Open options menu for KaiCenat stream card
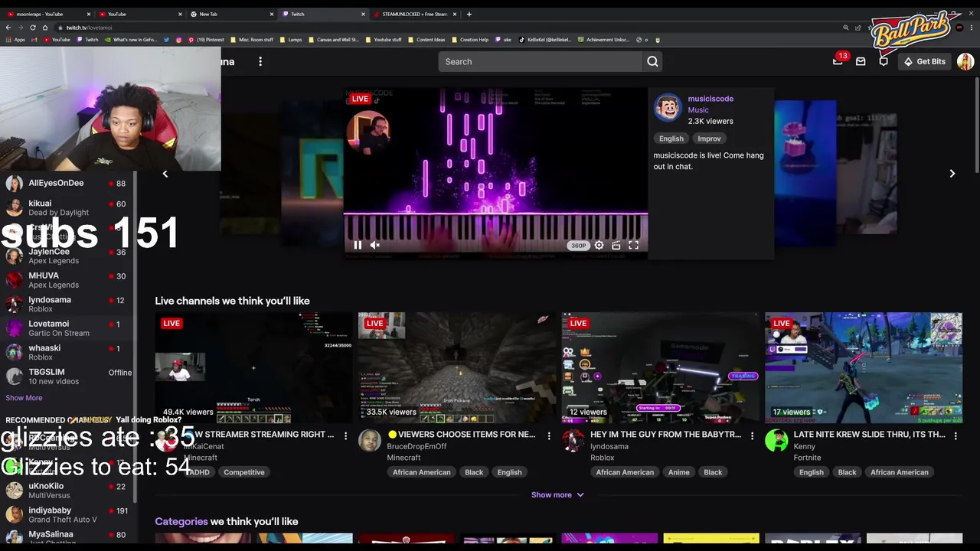 tap(345, 435)
